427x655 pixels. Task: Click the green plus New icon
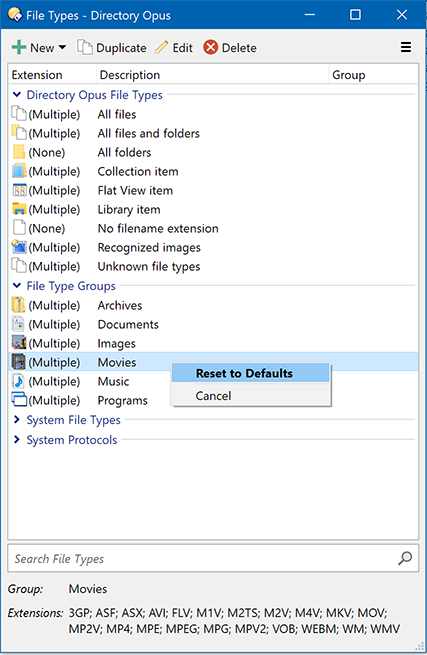click(x=19, y=48)
